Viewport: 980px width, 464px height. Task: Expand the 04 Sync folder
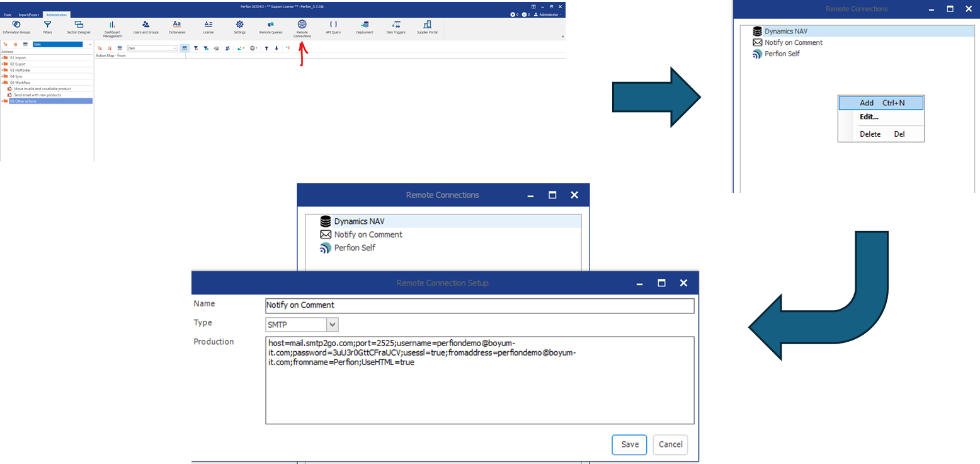point(3,76)
